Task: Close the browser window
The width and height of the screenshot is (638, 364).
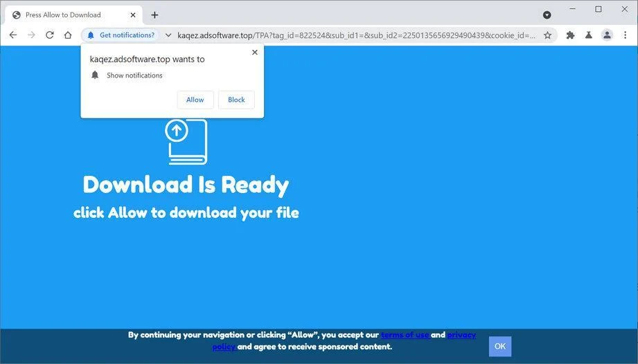Action: click(625, 9)
